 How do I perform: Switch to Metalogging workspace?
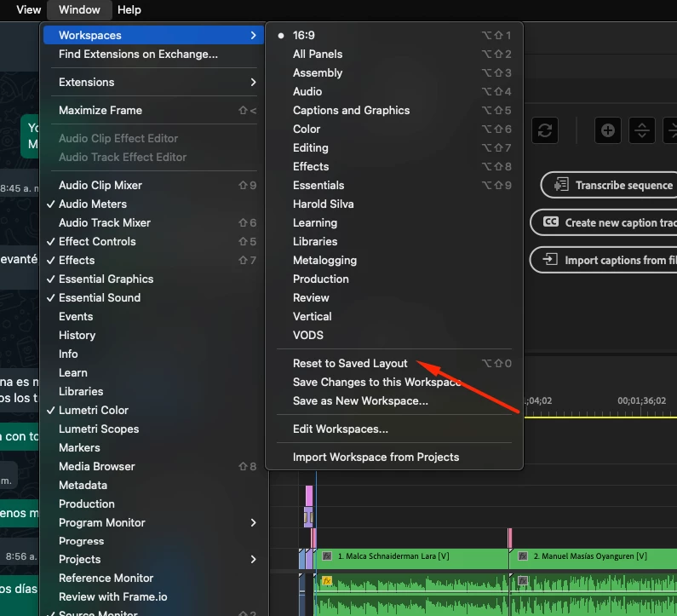point(394,260)
